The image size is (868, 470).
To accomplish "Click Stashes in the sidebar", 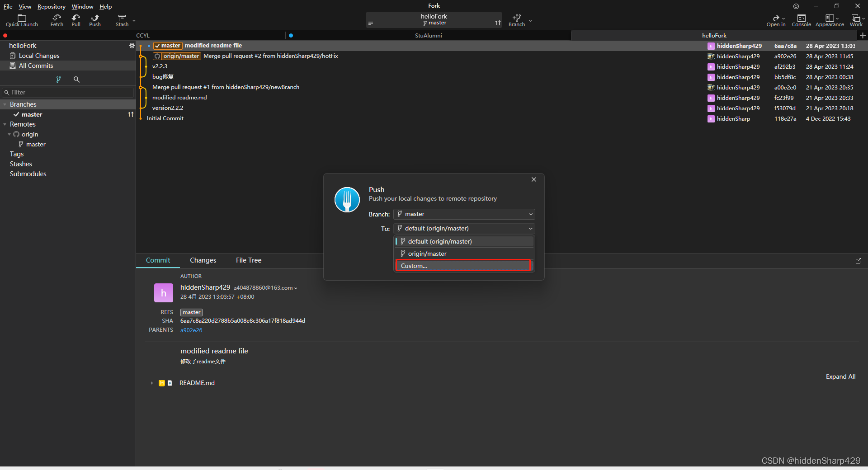I will (21, 164).
